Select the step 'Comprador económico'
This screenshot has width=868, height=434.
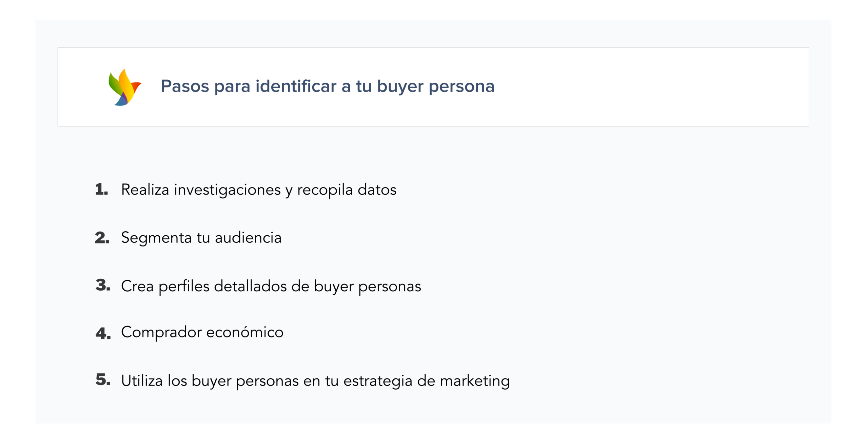click(x=202, y=332)
